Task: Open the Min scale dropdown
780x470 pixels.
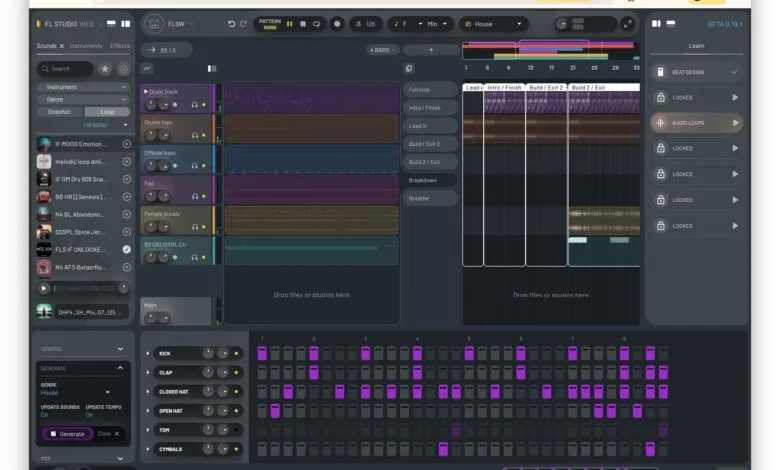Action: click(x=437, y=24)
